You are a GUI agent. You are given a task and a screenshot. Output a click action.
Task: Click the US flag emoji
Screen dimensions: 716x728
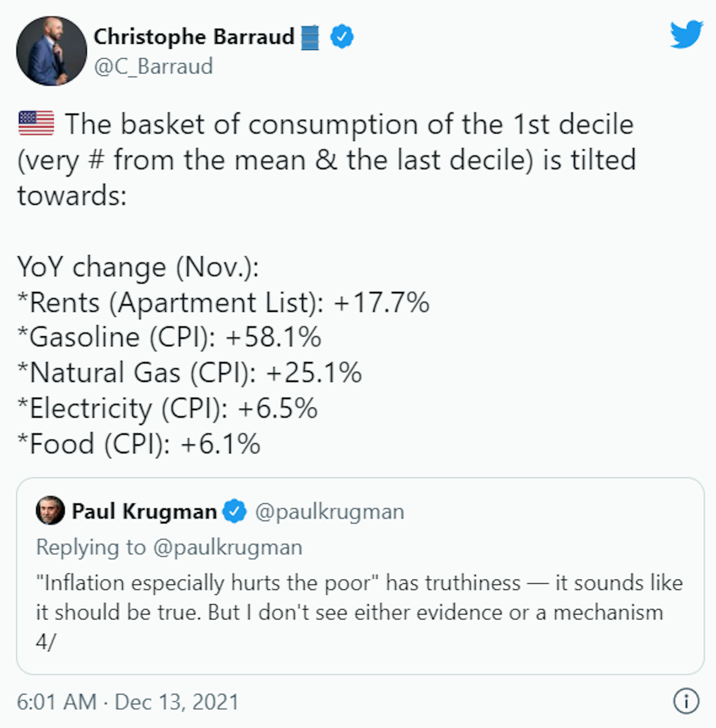coord(36,123)
